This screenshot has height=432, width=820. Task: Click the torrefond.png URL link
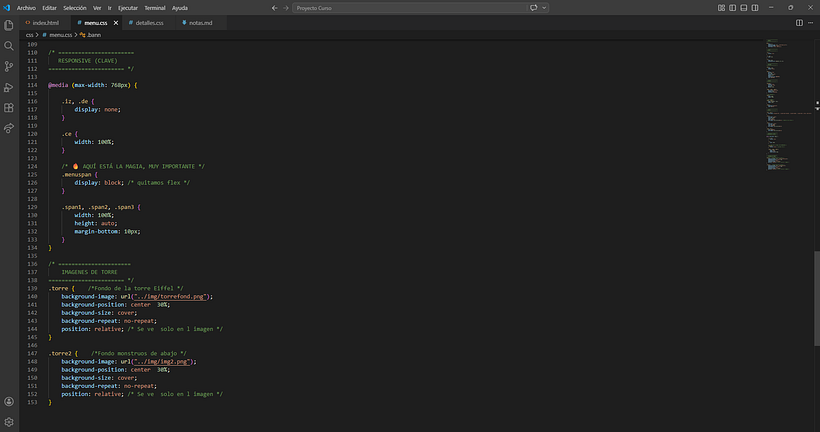click(169, 297)
